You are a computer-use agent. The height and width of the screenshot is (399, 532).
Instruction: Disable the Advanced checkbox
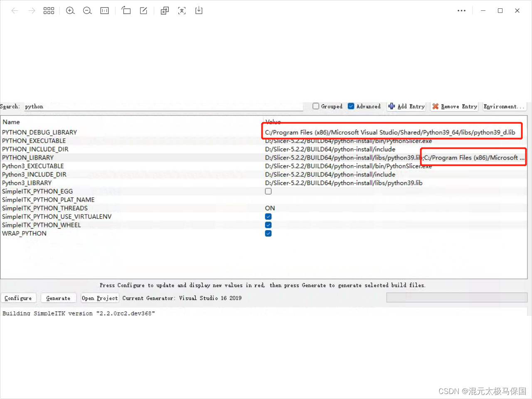351,106
